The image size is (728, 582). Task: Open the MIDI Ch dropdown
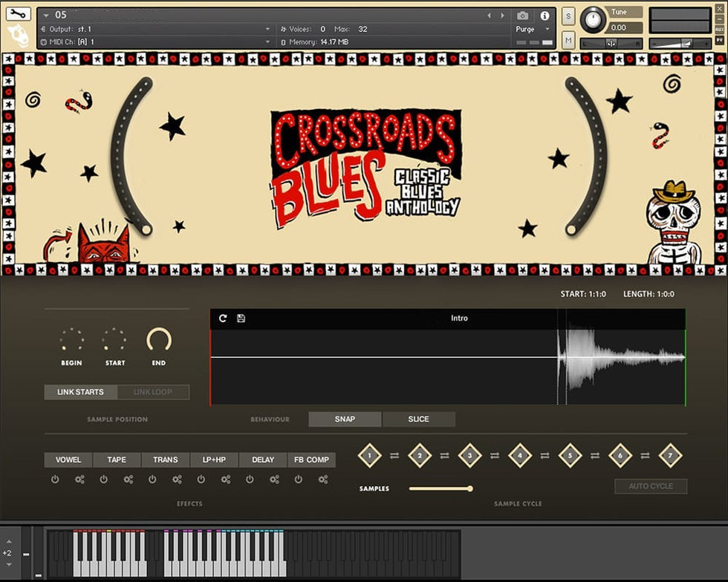pos(267,42)
